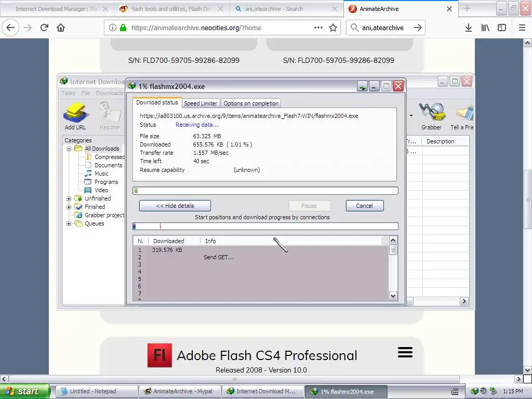Click the browser page horizontal scrollbar
Image resolution: width=532 pixels, height=399 pixels.
pyautogui.click(x=234, y=379)
